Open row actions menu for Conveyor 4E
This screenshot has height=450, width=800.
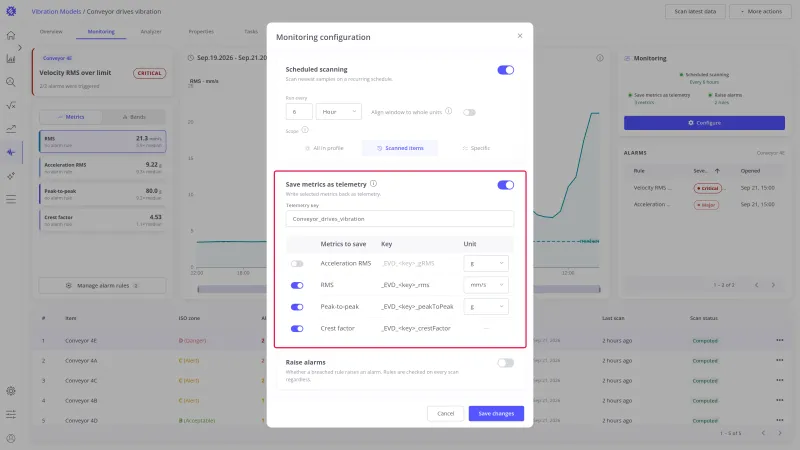780,340
